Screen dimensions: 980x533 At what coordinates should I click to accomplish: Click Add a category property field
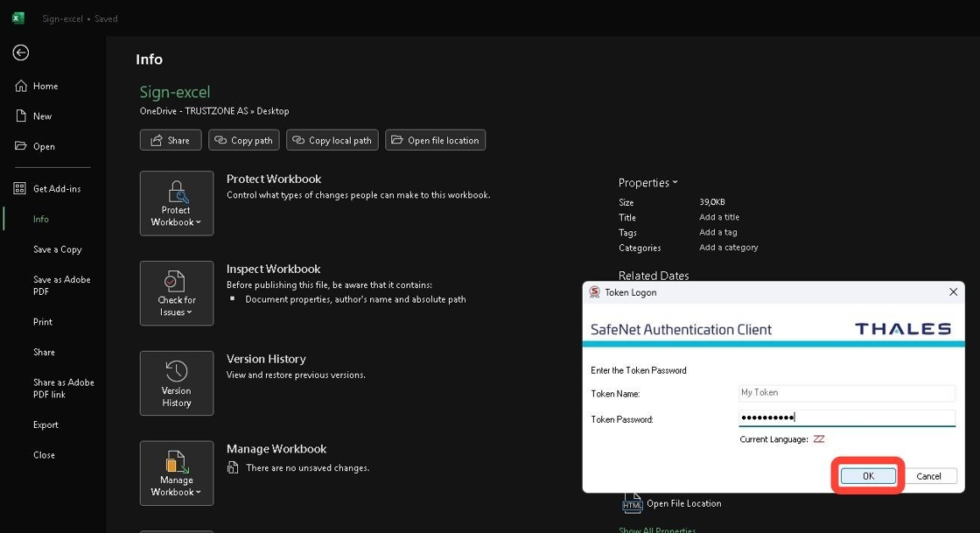tap(729, 247)
